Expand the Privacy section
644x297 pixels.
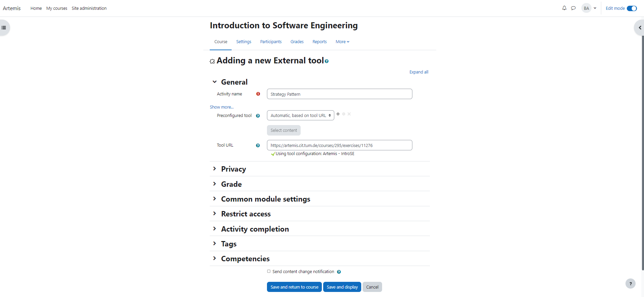coord(233,169)
